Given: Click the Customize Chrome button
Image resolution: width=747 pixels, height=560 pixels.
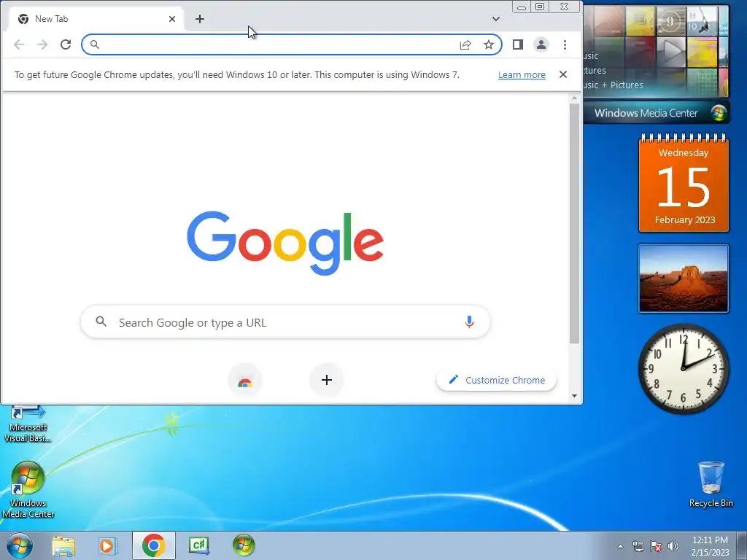Looking at the screenshot, I should pos(496,380).
